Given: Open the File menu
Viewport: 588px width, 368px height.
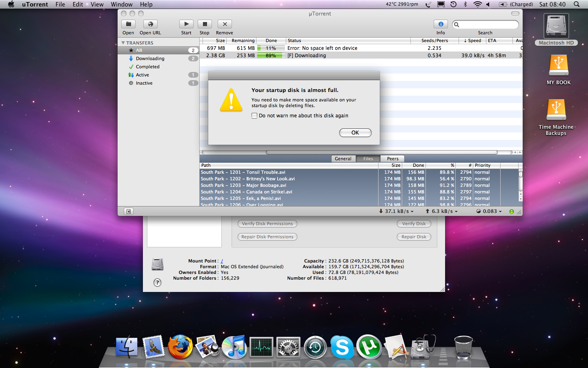Looking at the screenshot, I should [60, 4].
